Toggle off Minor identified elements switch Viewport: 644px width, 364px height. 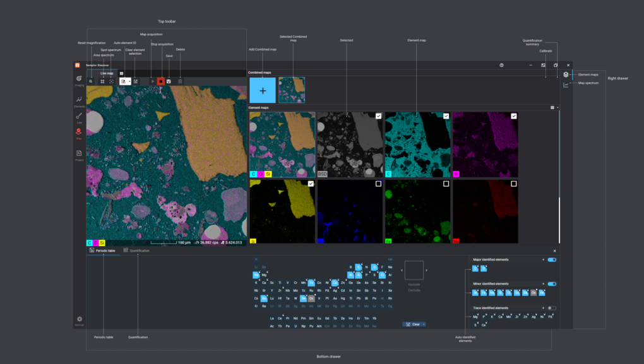[552, 284]
